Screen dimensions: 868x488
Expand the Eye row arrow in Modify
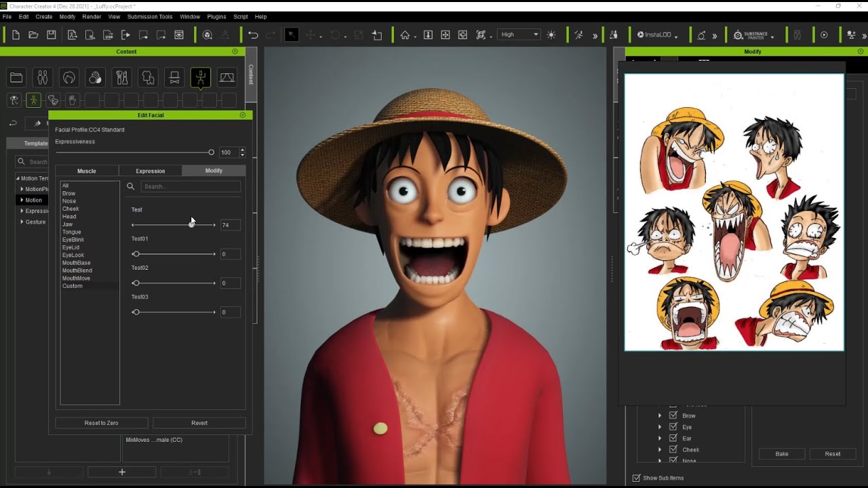(x=659, y=427)
